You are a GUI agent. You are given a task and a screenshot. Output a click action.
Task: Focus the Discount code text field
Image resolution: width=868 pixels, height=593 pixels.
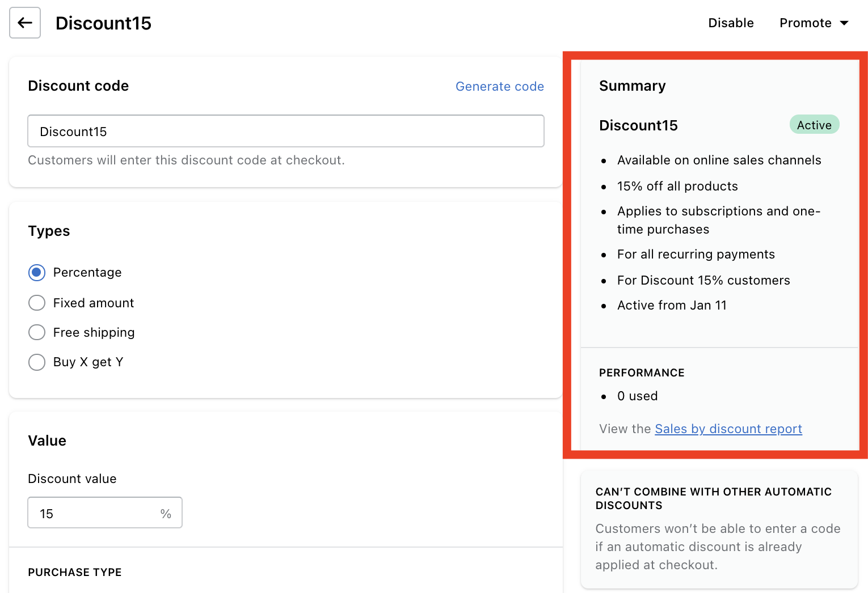[x=285, y=132]
